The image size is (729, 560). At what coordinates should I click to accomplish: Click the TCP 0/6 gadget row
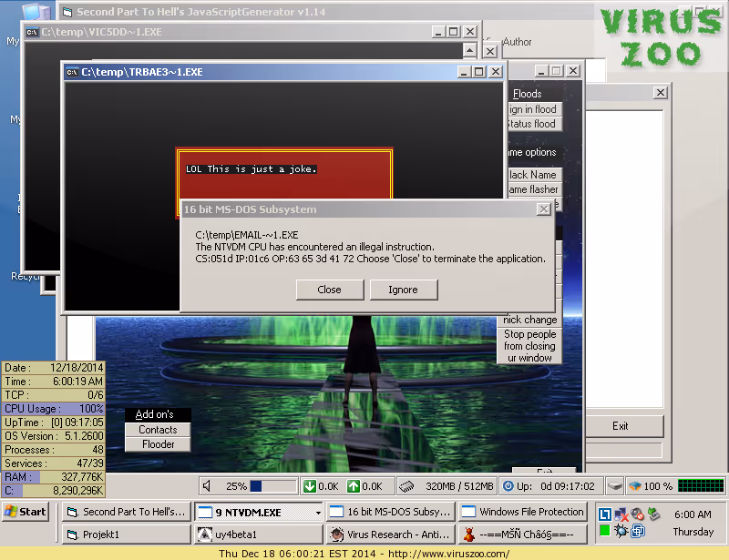(54, 395)
